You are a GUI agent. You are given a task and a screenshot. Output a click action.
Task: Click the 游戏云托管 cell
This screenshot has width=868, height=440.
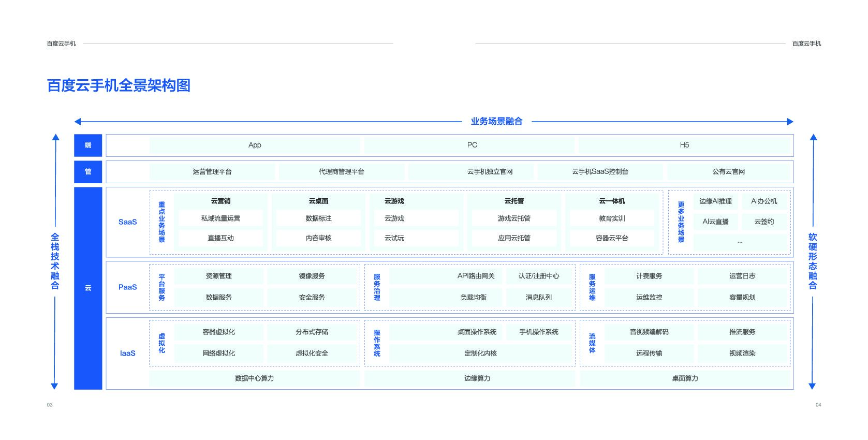pyautogui.click(x=514, y=218)
